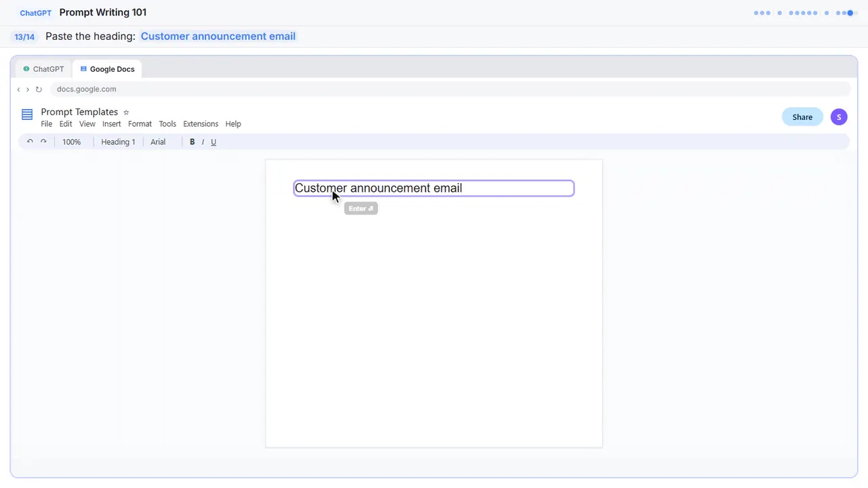Open the 100% zoom dropdown
The width and height of the screenshot is (868, 488).
tap(71, 142)
